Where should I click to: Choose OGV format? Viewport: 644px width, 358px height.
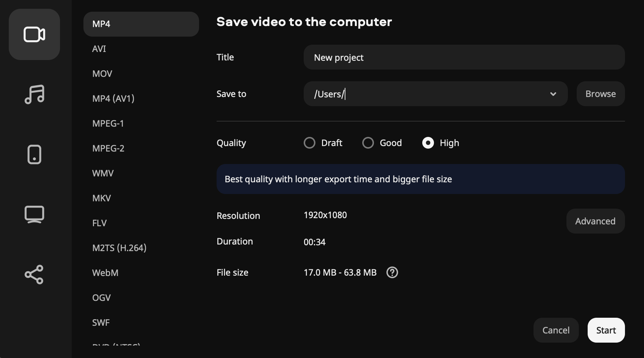141,298
